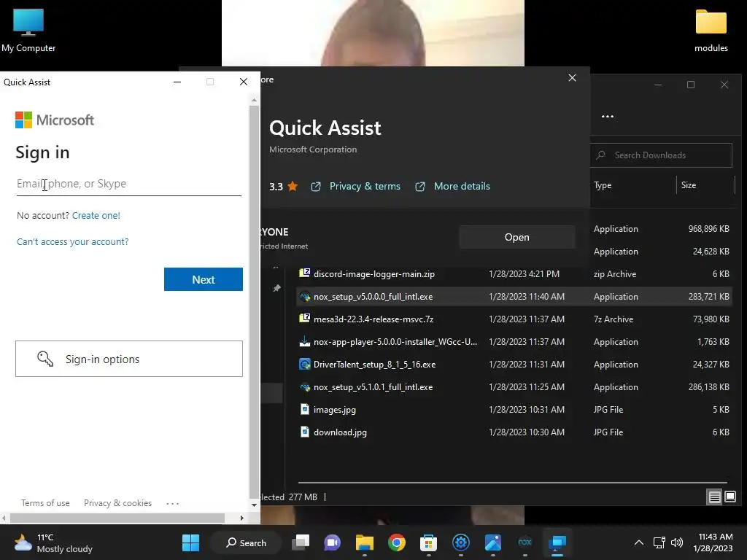The width and height of the screenshot is (747, 560).
Task: Sort by Size column header
Action: pyautogui.click(x=689, y=185)
